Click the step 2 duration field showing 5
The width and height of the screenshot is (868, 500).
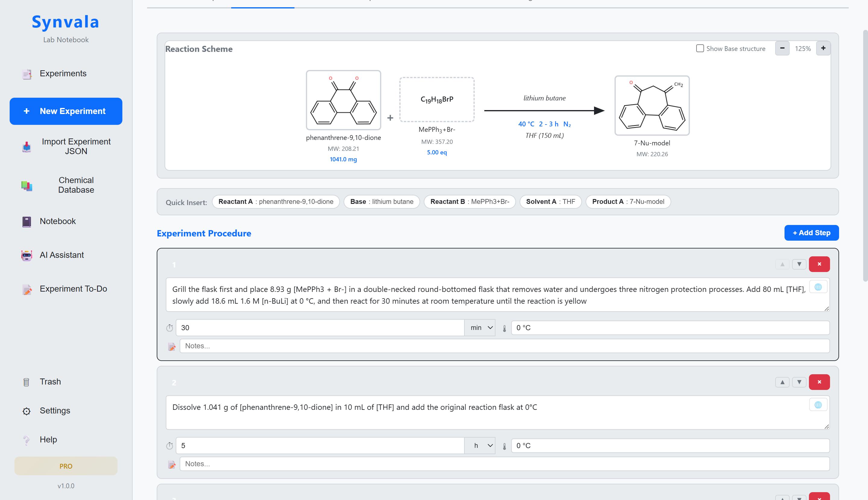pos(320,445)
